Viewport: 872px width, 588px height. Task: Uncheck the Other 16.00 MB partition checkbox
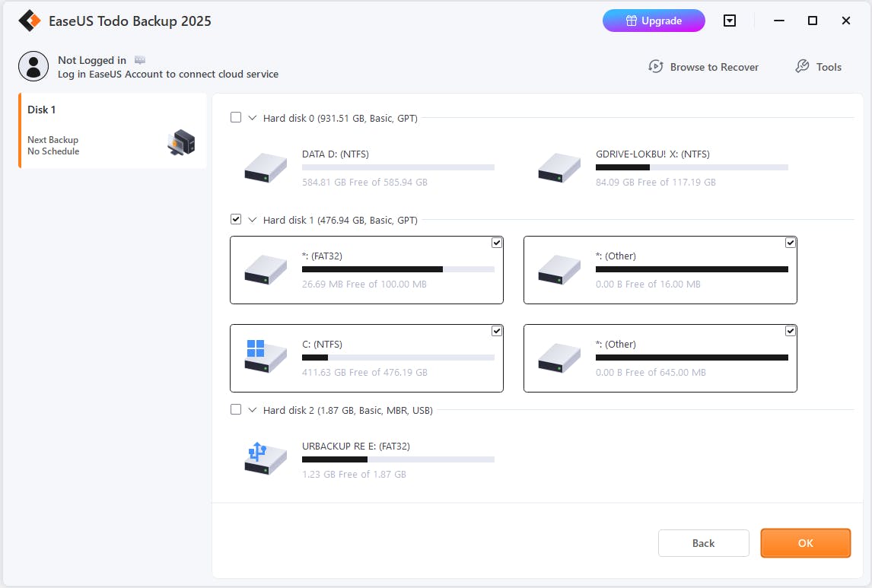[791, 243]
